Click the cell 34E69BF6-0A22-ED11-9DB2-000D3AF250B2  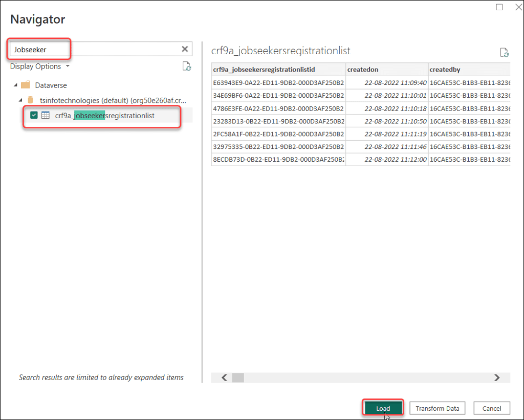[278, 96]
